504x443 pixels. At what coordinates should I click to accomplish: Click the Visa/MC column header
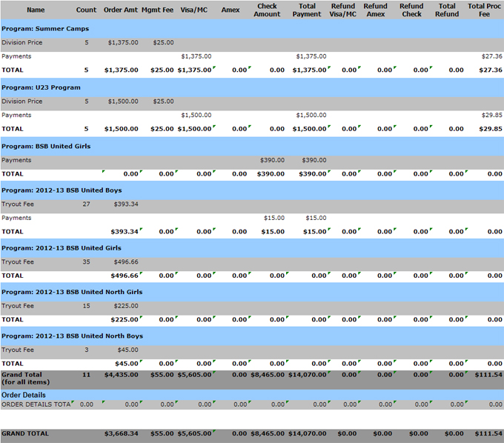click(x=194, y=10)
